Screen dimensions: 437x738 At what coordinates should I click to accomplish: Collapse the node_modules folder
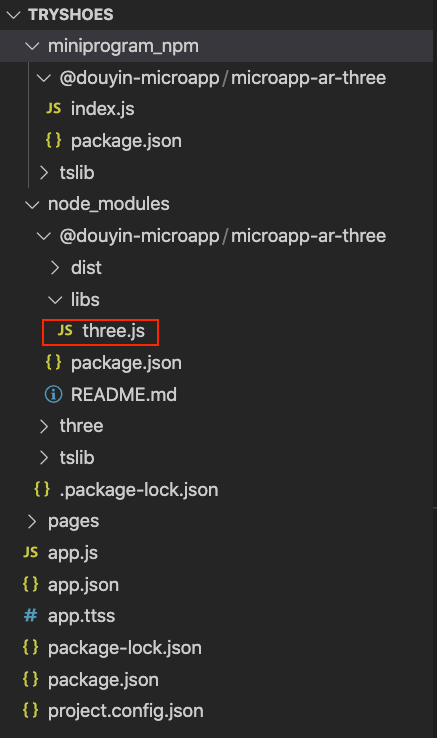(32, 204)
